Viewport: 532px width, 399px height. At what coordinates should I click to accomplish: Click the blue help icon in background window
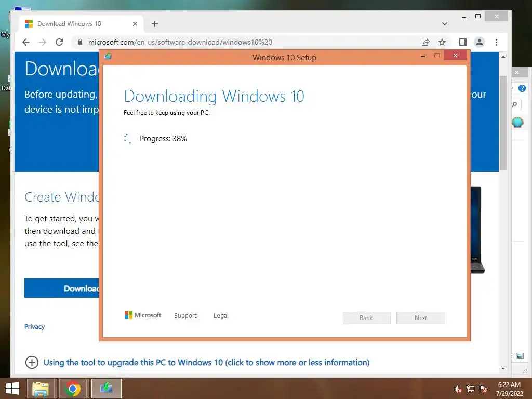tap(522, 88)
